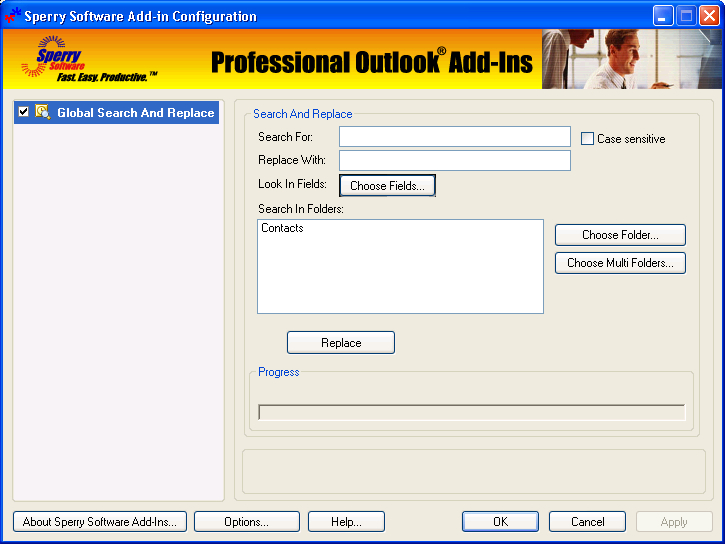Click the Replace button

pos(341,342)
